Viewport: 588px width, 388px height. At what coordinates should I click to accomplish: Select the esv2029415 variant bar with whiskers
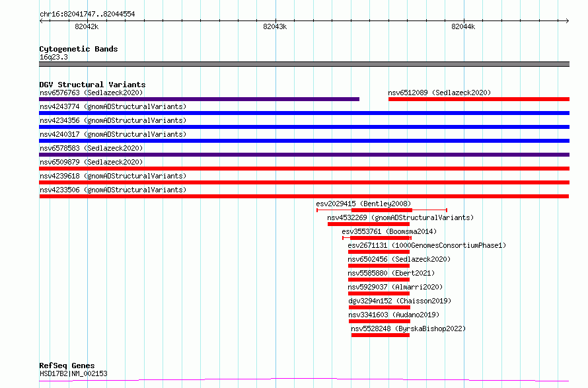pyautogui.click(x=382, y=210)
